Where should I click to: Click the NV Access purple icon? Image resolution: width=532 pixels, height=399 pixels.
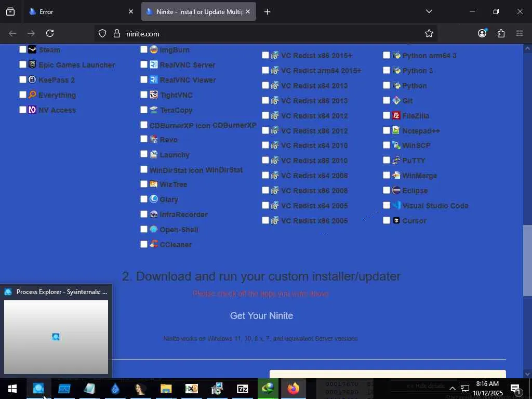click(32, 110)
